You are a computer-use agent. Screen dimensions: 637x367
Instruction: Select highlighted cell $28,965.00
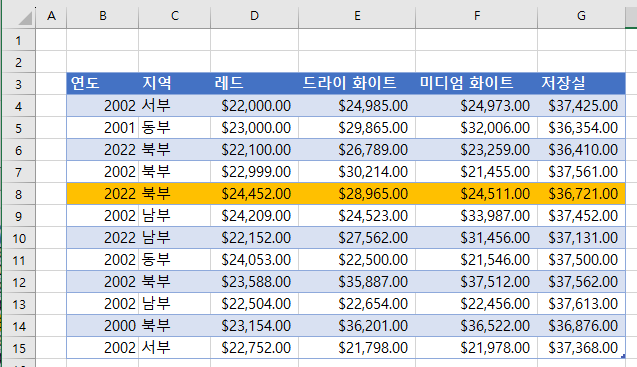tap(357, 193)
